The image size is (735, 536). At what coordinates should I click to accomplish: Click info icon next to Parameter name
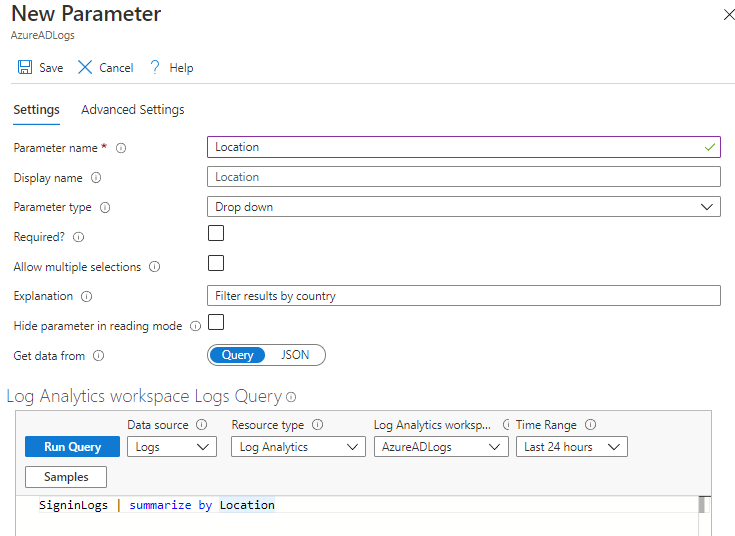121,148
